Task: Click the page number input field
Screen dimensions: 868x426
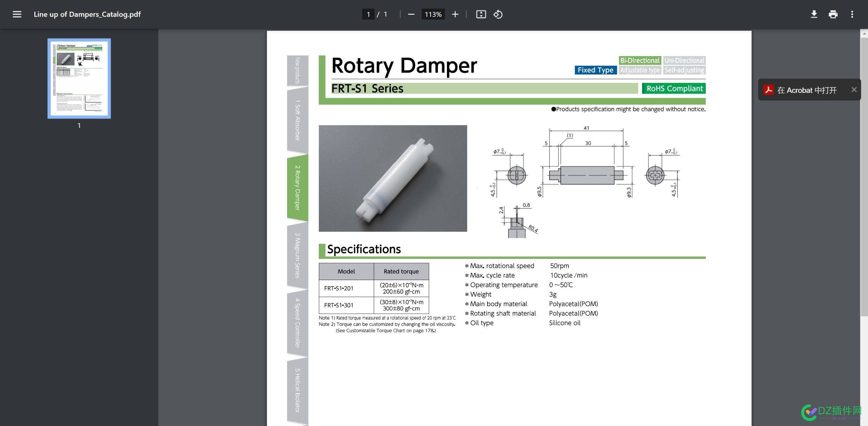Action: tap(368, 14)
